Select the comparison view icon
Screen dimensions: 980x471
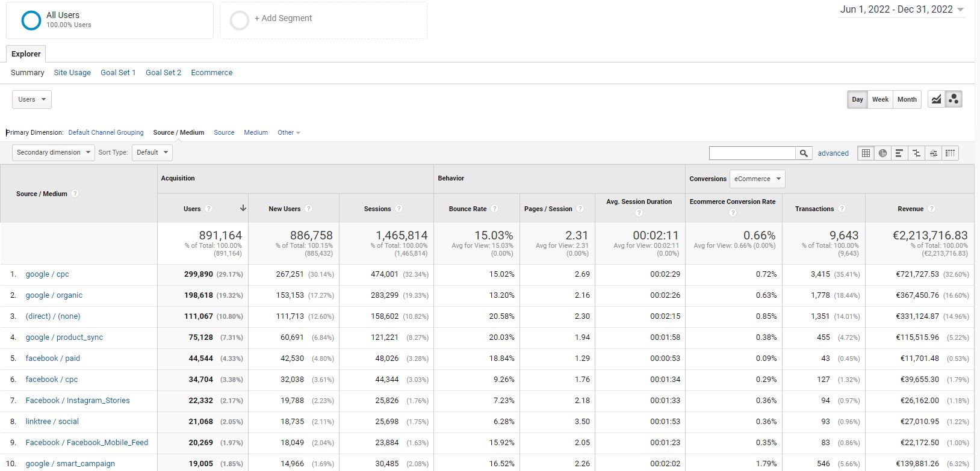tap(916, 153)
